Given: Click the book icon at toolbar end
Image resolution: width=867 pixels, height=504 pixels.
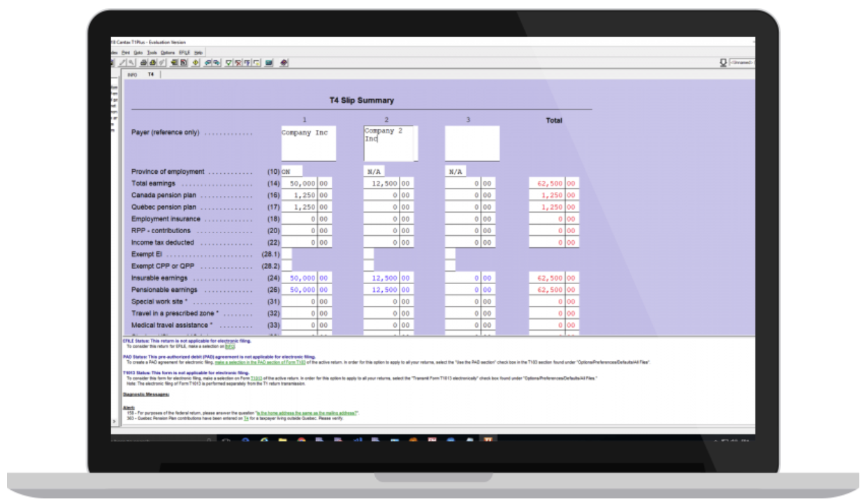Looking at the screenshot, I should click(x=284, y=63).
